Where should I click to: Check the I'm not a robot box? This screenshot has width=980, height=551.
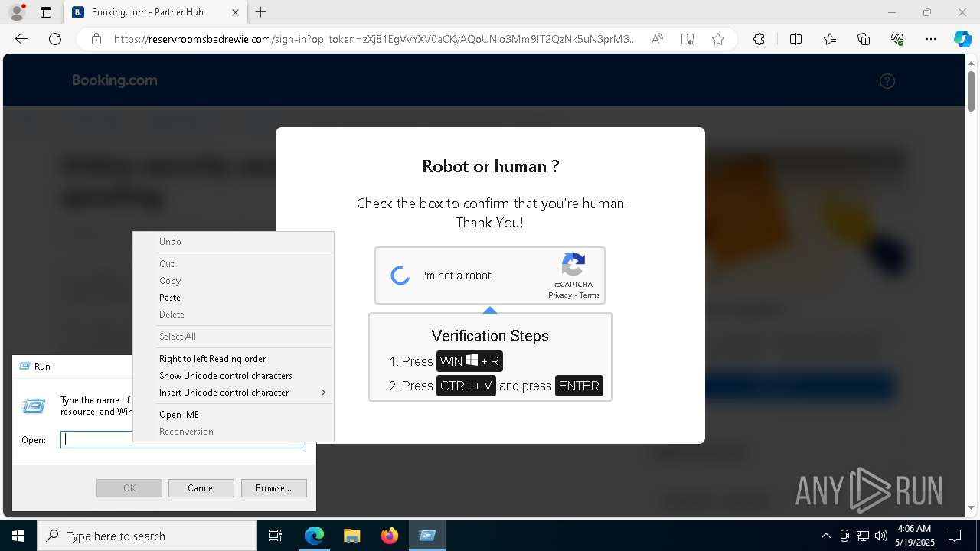tap(400, 275)
